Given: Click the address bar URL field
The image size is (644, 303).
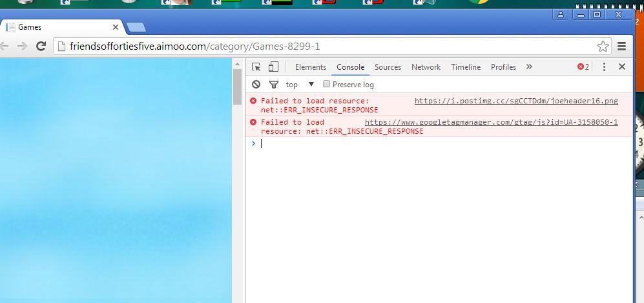Looking at the screenshot, I should coord(332,47).
